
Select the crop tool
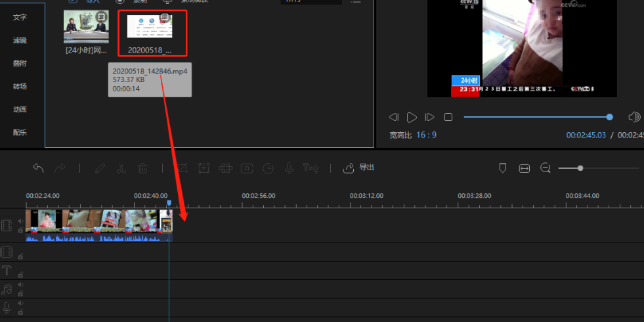[182, 168]
